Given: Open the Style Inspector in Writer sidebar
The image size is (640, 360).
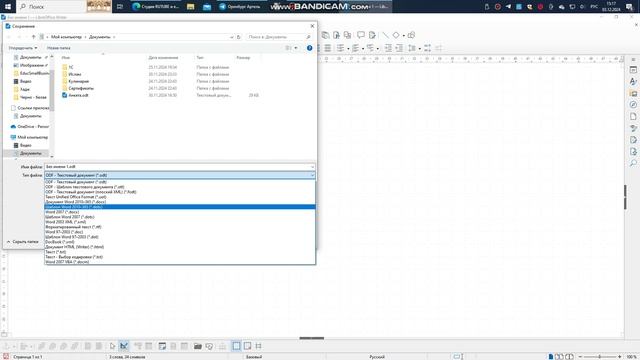Looking at the screenshot, I should [x=633, y=128].
